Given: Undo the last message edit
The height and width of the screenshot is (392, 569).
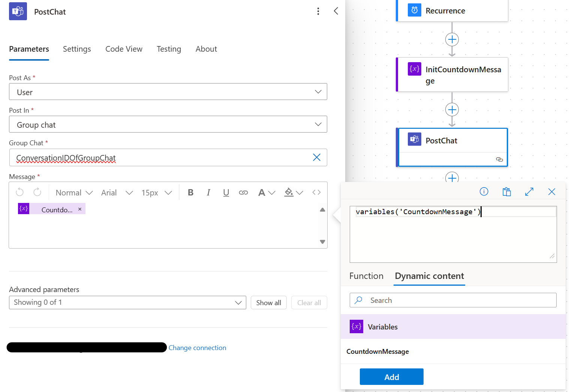Looking at the screenshot, I should pyautogui.click(x=20, y=192).
